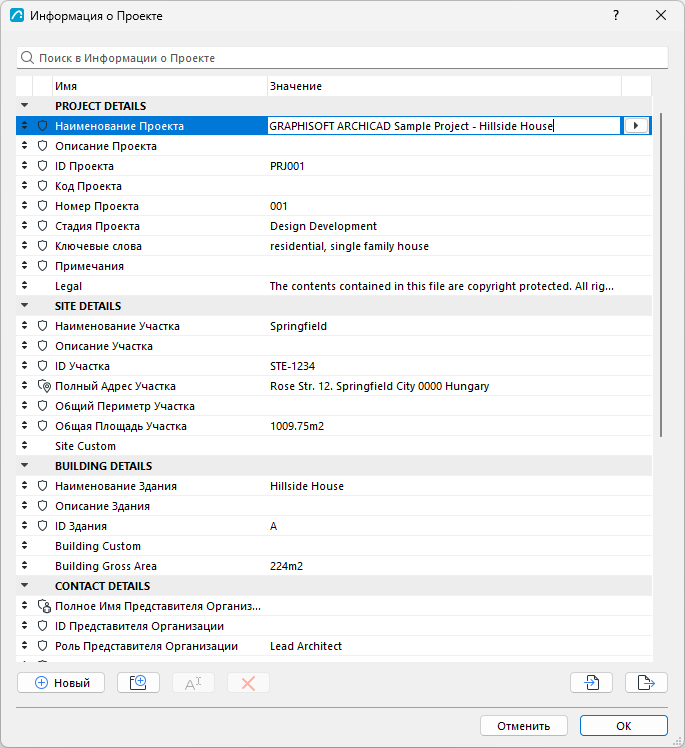Collapse the BUILDING DETAILS group
The width and height of the screenshot is (685, 748).
[x=25, y=466]
